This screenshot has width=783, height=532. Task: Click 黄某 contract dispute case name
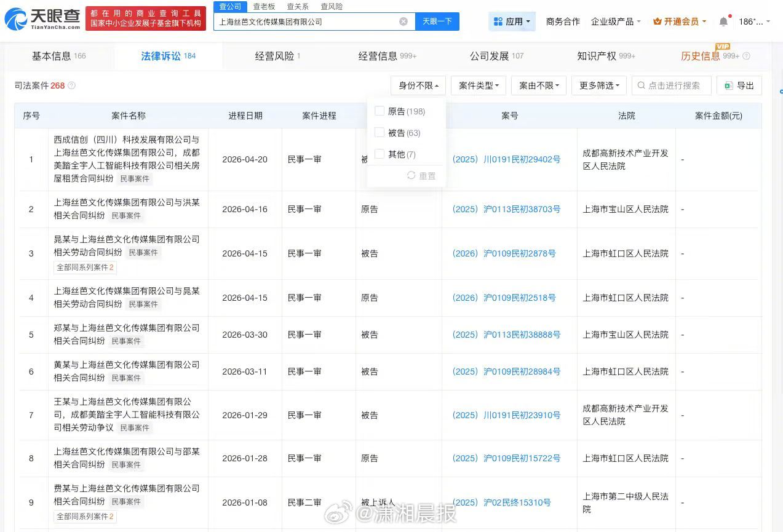coord(127,371)
